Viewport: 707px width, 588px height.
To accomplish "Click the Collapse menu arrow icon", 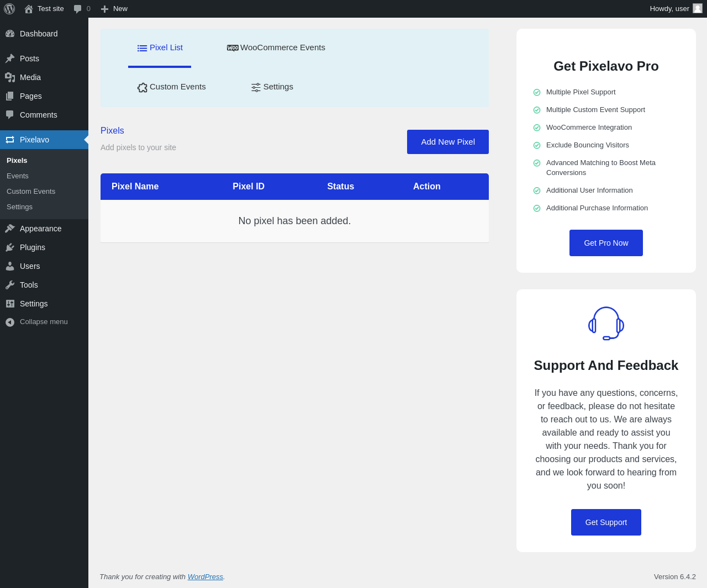I will 10,322.
